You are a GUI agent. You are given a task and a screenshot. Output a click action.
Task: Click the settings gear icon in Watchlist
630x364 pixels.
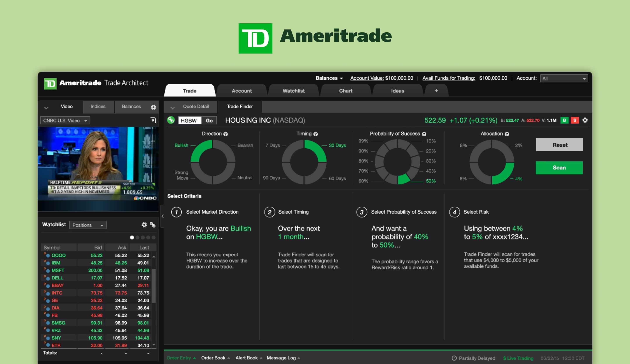(144, 224)
